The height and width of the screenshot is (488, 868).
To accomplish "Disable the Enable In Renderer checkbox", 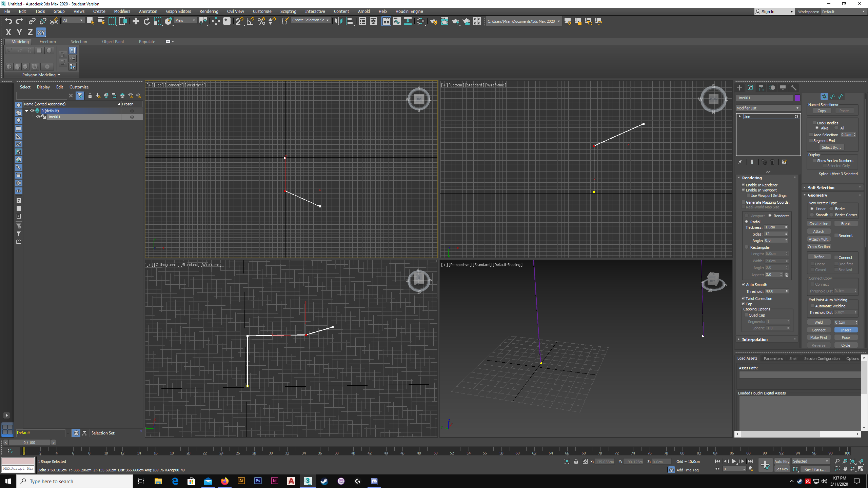I will click(x=744, y=185).
